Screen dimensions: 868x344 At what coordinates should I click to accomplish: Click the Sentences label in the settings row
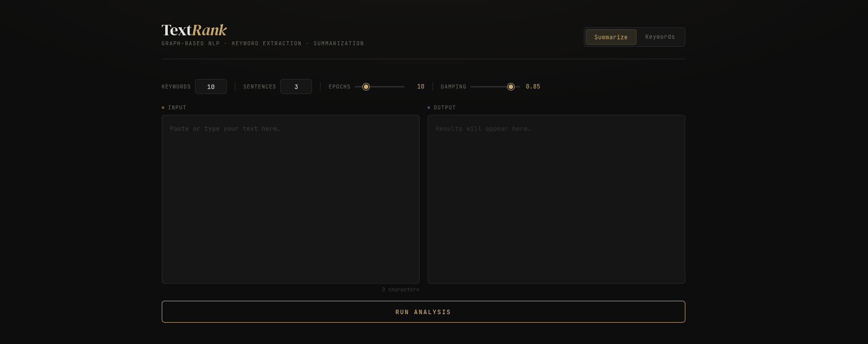point(259,87)
